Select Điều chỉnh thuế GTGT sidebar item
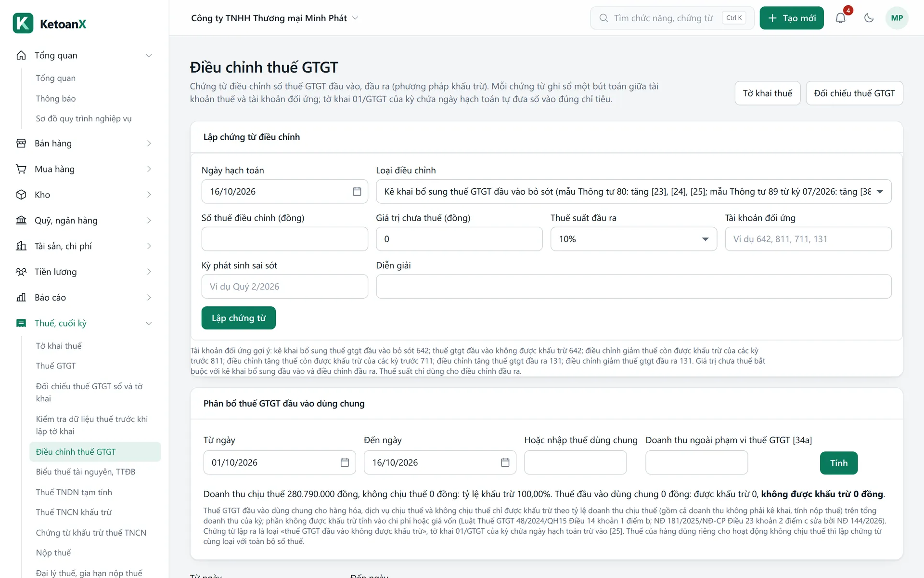The width and height of the screenshot is (924, 578). coord(95,452)
